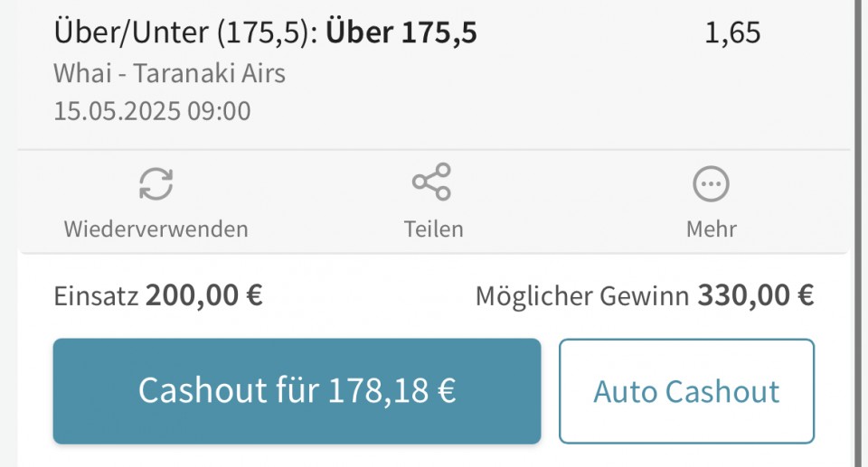This screenshot has height=467, width=868.
Task: Click the Taranaki Airs team name
Action: tap(209, 73)
